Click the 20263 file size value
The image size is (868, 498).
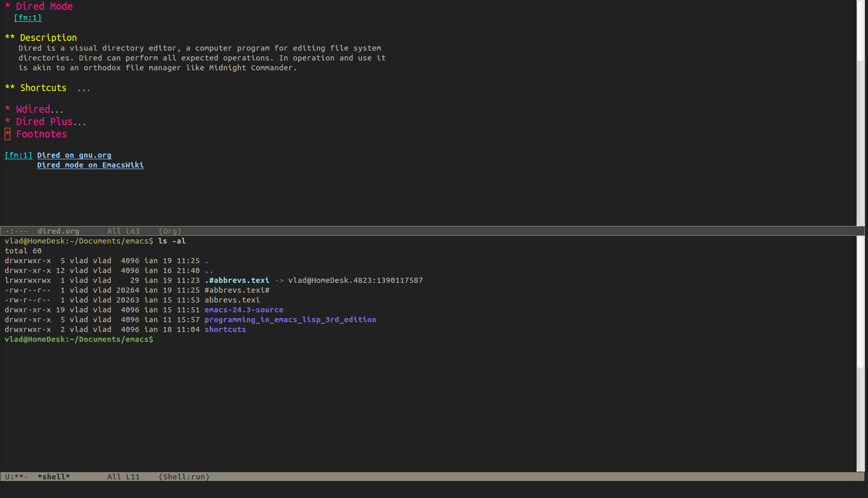(128, 300)
